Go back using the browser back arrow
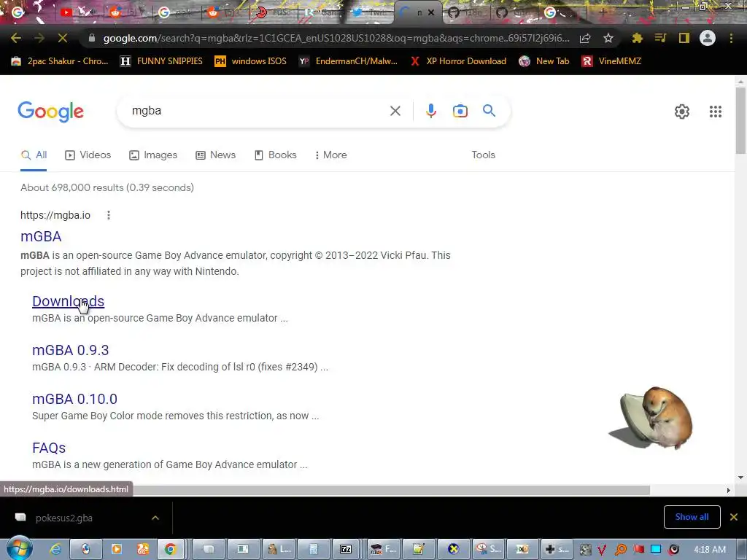 (16, 38)
